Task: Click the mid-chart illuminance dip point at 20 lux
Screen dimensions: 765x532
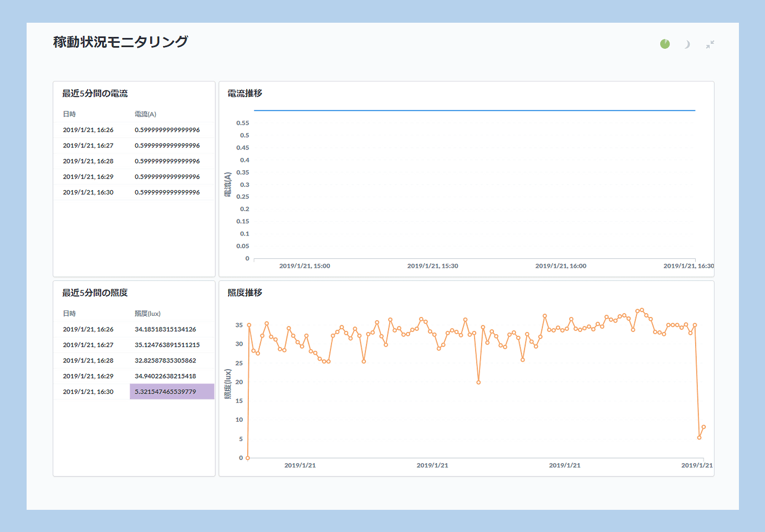Action: tap(478, 382)
